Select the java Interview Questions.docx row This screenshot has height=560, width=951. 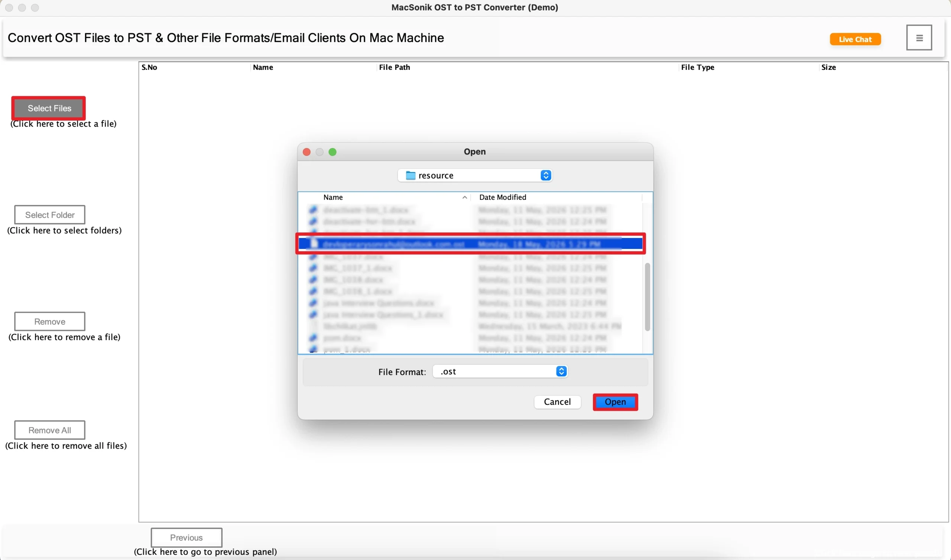pyautogui.click(x=470, y=303)
